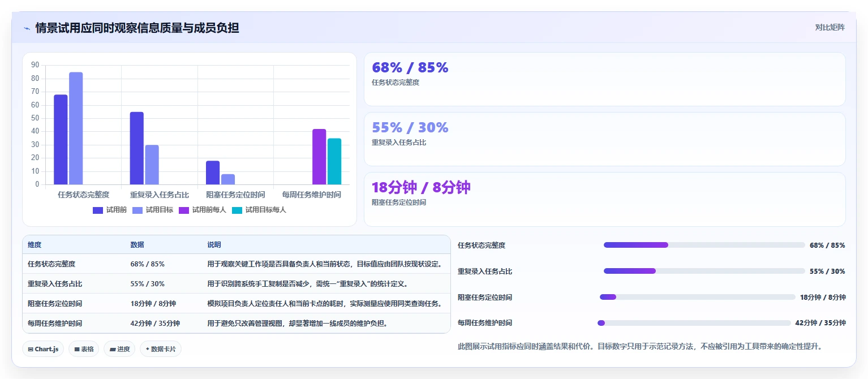This screenshot has width=868, height=379.
Task: Toggle the 试用目标 legend entry
Action: point(153,210)
